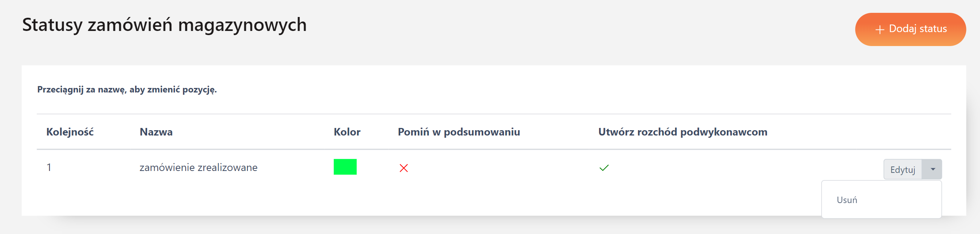Click the Przeciągnij za nazwę hint text
The height and width of the screenshot is (234, 980).
tap(127, 89)
